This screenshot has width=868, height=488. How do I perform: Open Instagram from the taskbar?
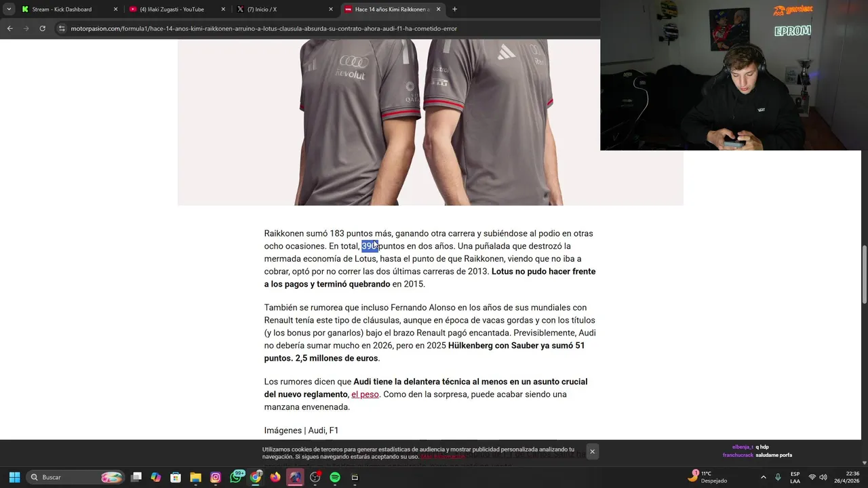tap(216, 477)
